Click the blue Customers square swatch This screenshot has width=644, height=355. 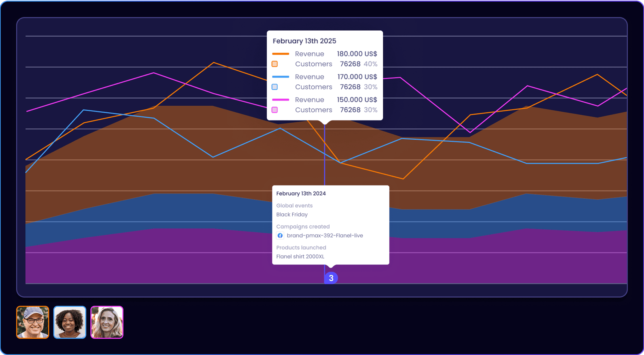point(275,87)
